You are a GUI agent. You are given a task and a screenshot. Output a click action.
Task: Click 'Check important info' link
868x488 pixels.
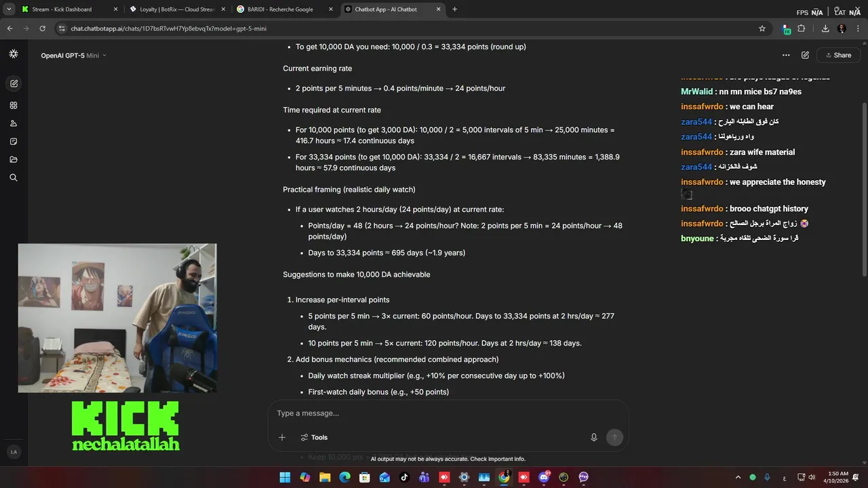pyautogui.click(x=498, y=459)
